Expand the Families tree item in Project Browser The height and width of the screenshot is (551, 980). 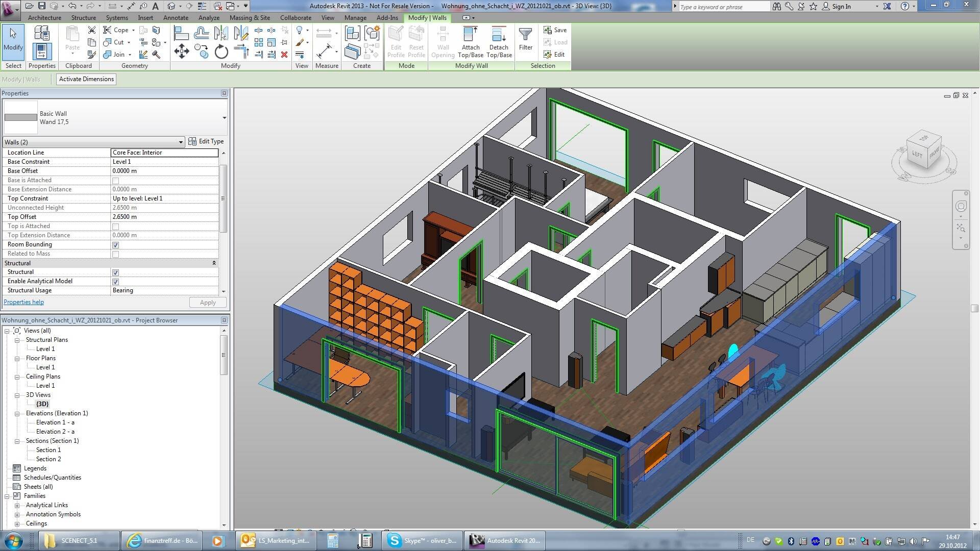7,496
